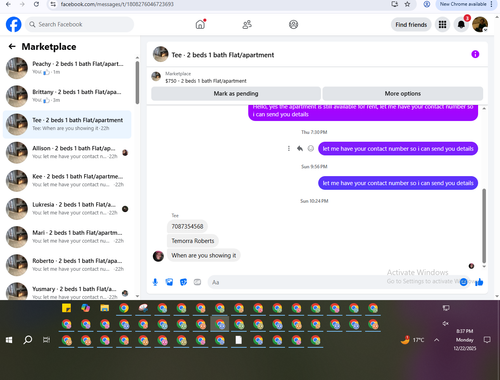
Task: Click Tee's avatar next to messages
Action: 158,256
